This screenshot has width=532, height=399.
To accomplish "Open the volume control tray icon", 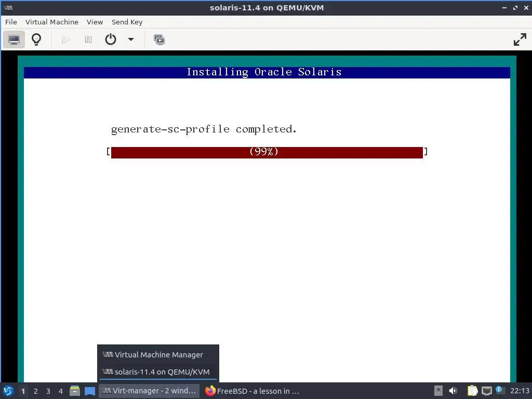I will point(453,391).
